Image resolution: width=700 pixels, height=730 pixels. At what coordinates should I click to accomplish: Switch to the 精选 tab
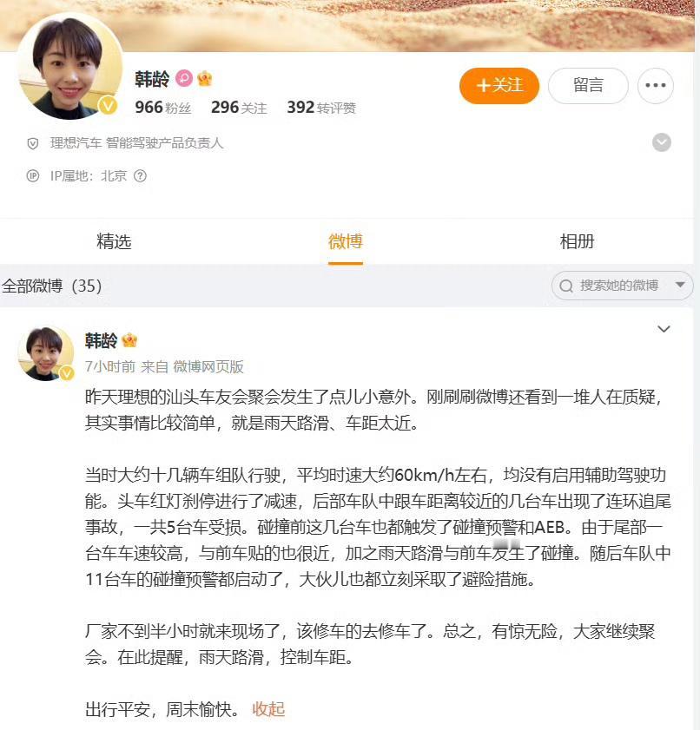coord(114,241)
